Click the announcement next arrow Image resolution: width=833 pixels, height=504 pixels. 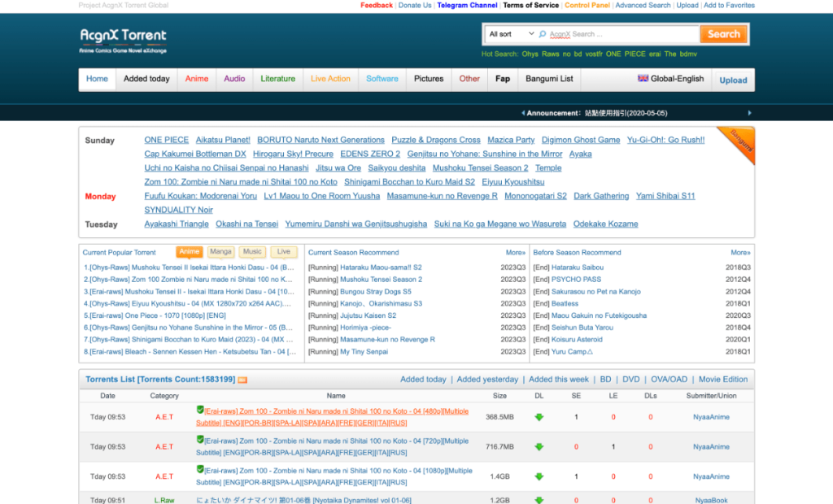click(x=749, y=113)
